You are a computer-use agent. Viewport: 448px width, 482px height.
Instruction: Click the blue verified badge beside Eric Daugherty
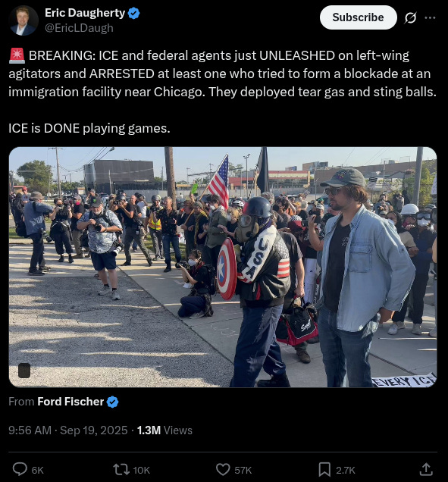(133, 13)
